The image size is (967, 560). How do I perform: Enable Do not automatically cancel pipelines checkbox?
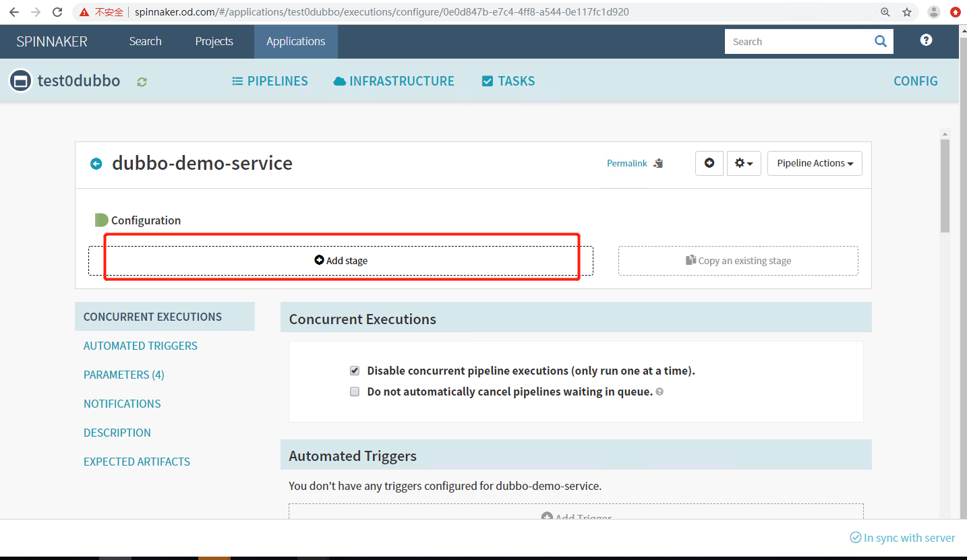pos(355,392)
